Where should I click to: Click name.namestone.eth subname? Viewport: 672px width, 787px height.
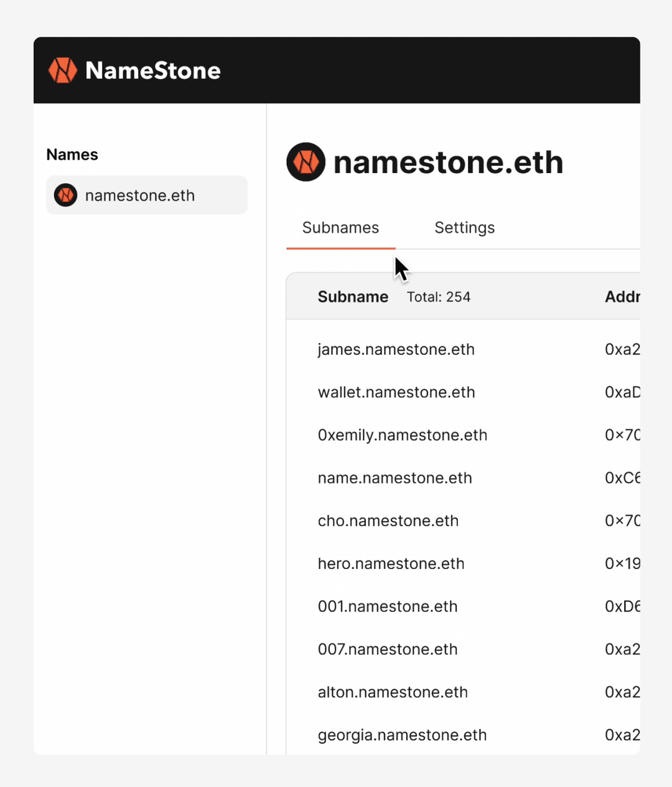click(x=394, y=478)
